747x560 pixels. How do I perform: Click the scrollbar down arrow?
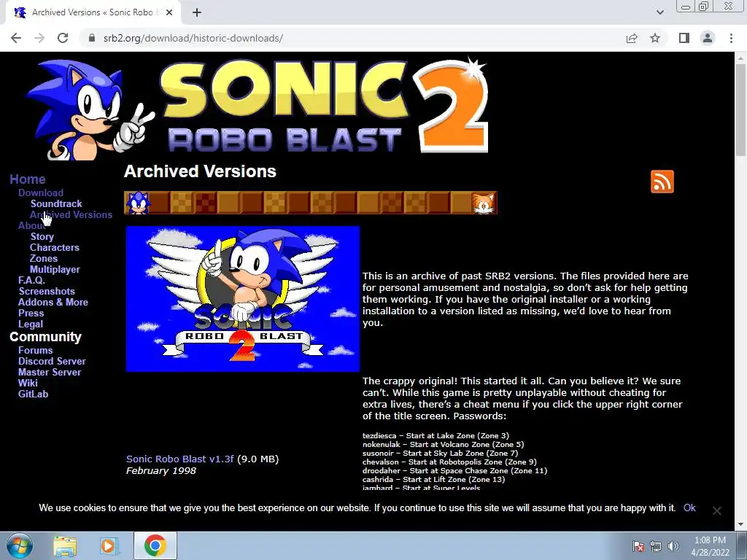click(x=740, y=524)
